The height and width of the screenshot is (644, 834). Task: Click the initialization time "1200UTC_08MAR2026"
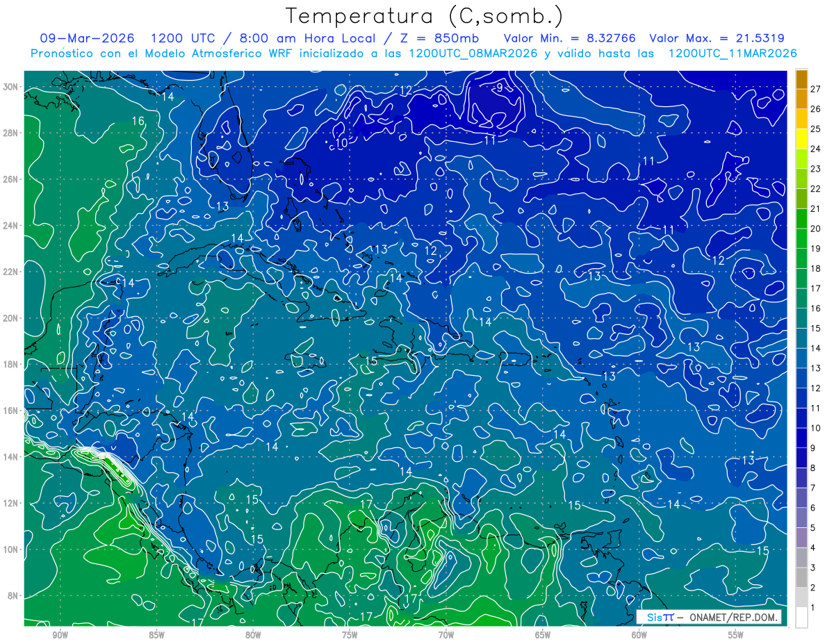pos(473,53)
